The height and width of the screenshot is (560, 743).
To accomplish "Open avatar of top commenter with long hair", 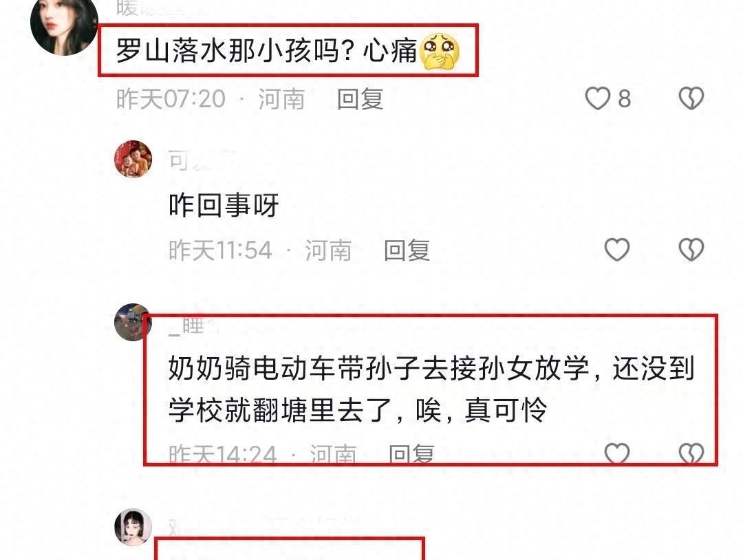I will pyautogui.click(x=63, y=25).
